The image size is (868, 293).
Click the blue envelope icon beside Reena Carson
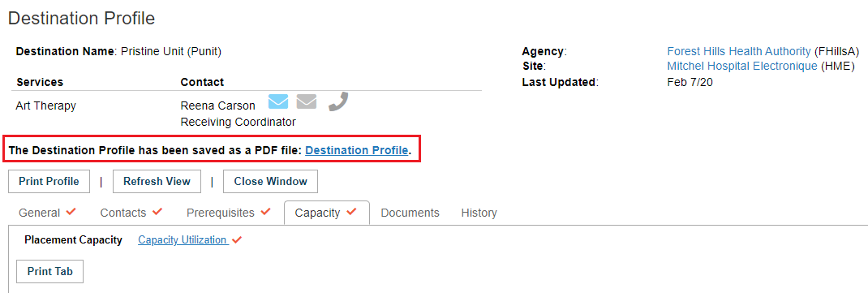click(x=278, y=102)
